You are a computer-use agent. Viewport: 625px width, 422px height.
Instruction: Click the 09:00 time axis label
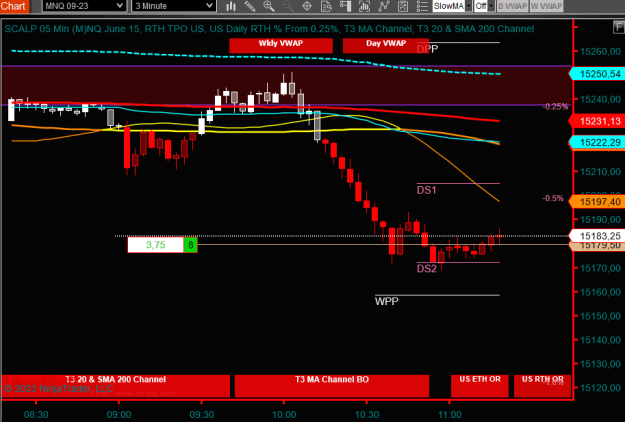click(119, 415)
